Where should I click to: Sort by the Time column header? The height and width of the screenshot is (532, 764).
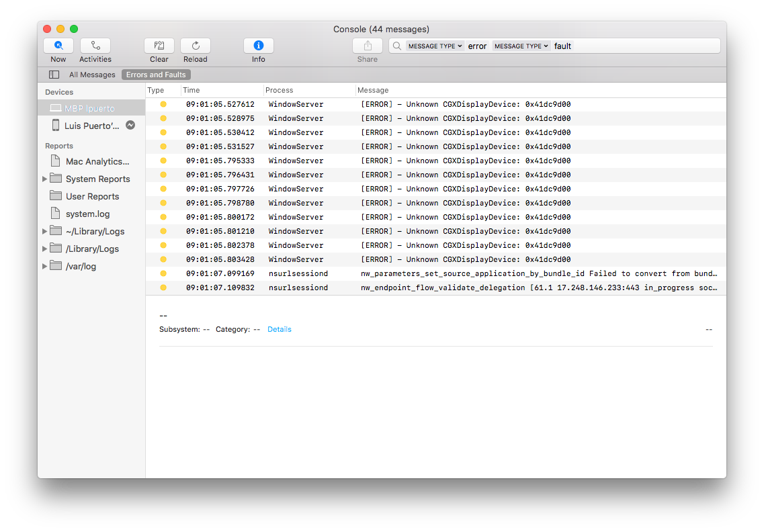(x=222, y=90)
